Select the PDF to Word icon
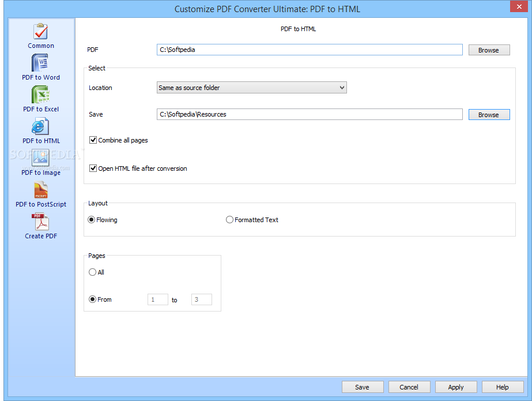Screen dimensions: 532x401 (41, 63)
